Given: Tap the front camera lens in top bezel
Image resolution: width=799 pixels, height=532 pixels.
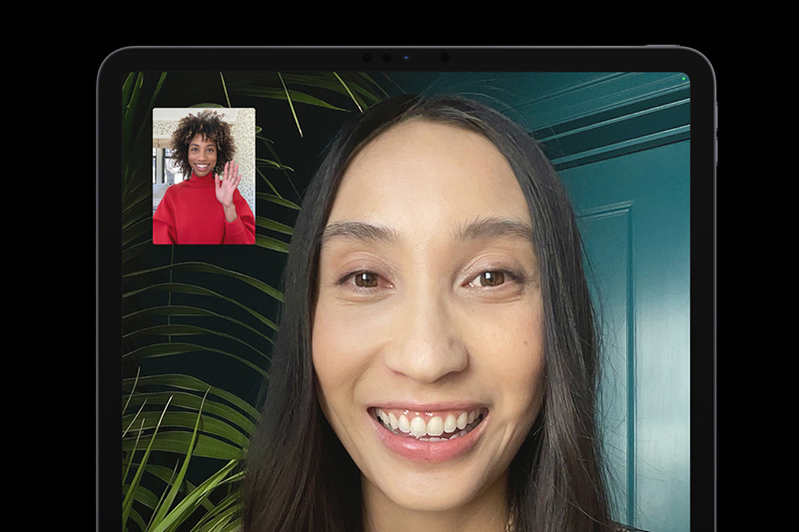Looking at the screenshot, I should click(405, 58).
